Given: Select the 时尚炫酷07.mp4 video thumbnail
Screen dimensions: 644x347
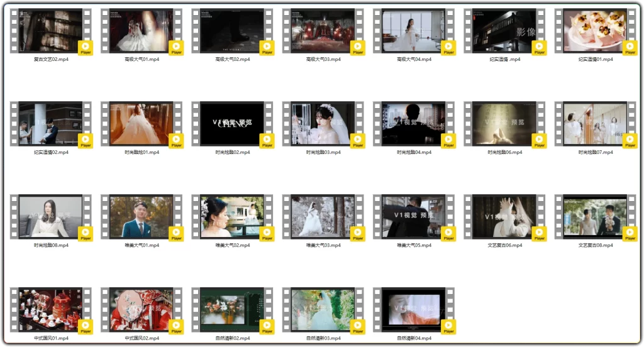Looking at the screenshot, I should click(x=595, y=124).
